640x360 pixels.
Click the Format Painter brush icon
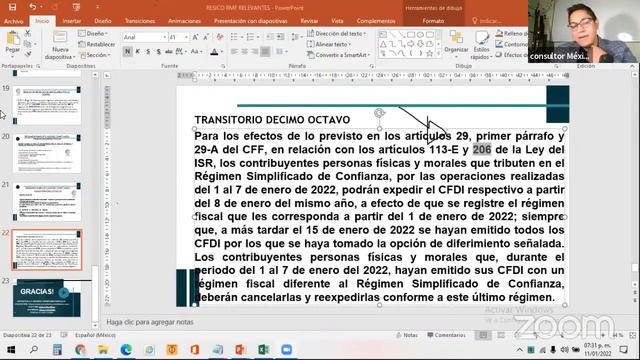tap(28, 54)
